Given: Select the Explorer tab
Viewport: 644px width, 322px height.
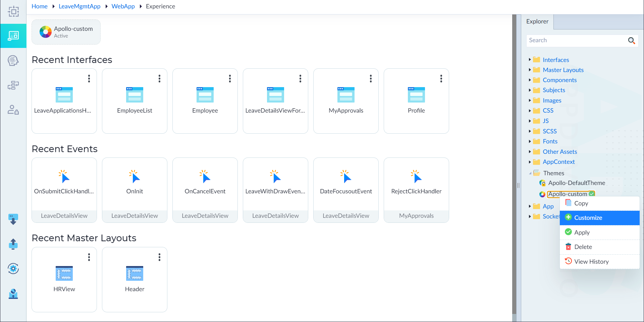Looking at the screenshot, I should tap(537, 21).
